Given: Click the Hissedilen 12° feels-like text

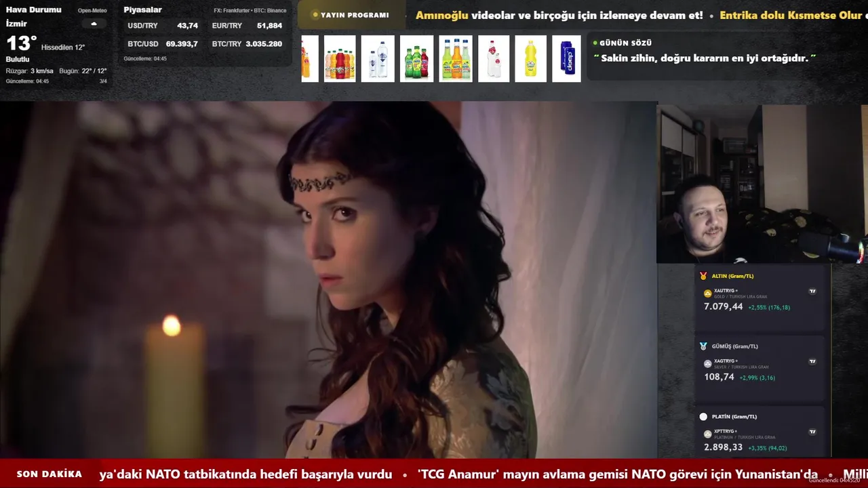Looking at the screenshot, I should click(x=63, y=47).
